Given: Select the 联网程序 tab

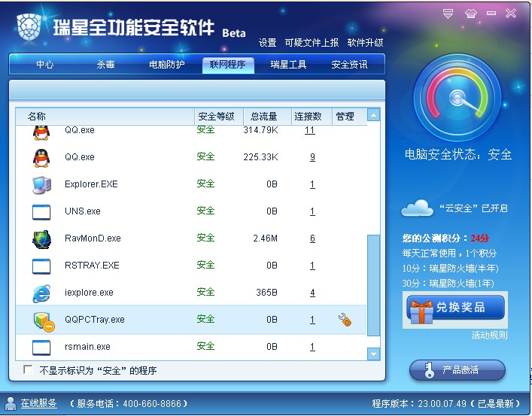Looking at the screenshot, I should click(228, 65).
